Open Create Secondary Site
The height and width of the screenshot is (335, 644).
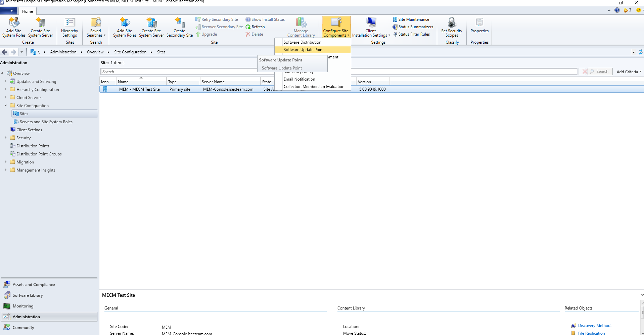click(179, 27)
